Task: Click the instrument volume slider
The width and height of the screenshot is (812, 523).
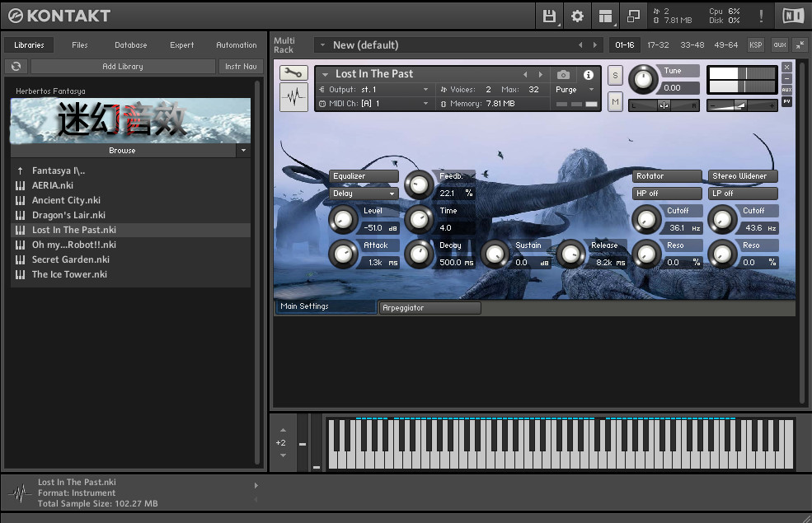Action: click(742, 105)
